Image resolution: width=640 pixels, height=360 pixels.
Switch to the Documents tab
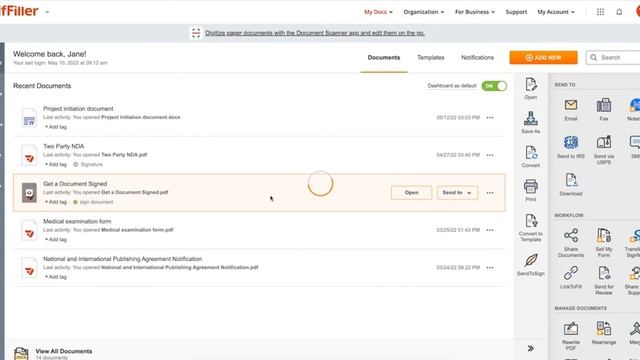click(x=384, y=58)
